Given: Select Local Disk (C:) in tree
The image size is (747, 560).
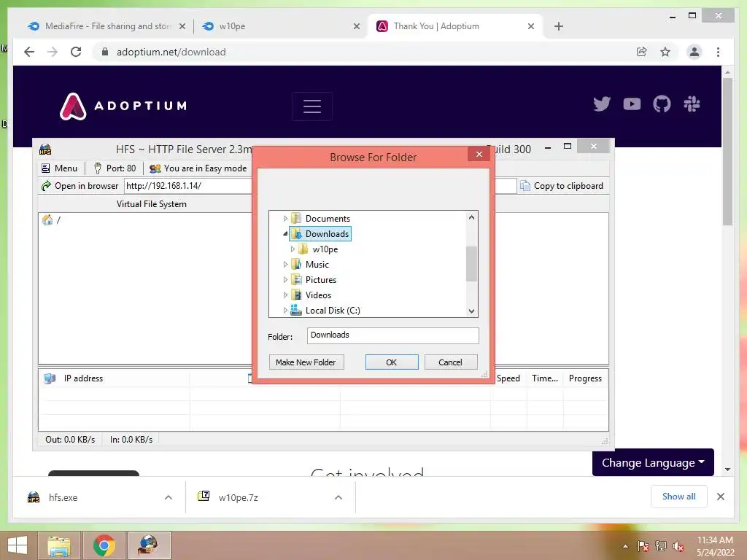Looking at the screenshot, I should tap(333, 310).
